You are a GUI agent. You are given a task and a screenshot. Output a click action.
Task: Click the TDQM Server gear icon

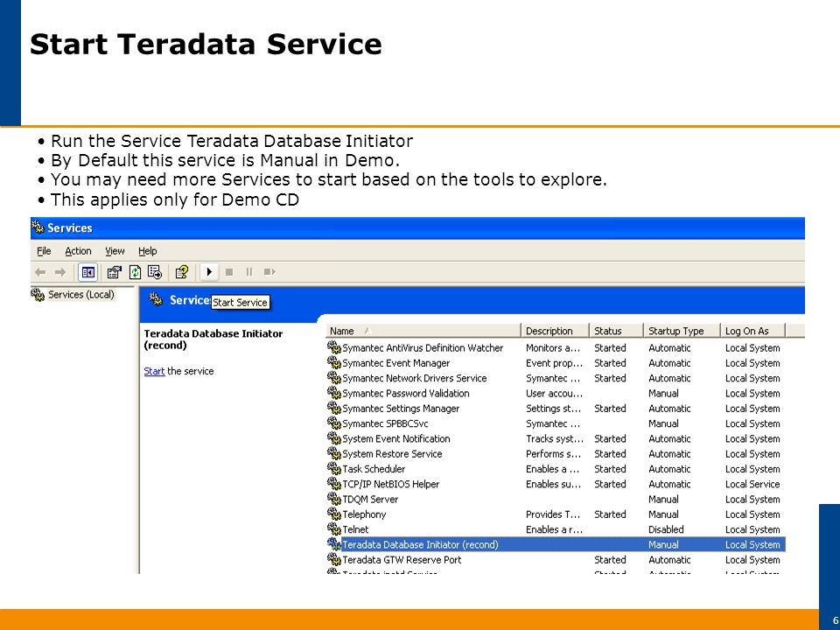tap(333, 499)
